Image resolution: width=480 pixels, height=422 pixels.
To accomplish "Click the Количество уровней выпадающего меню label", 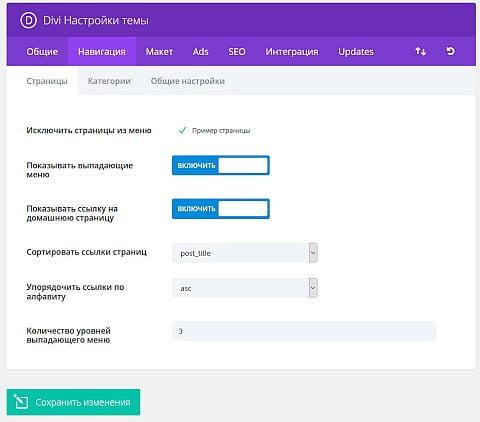I will pos(68,335).
